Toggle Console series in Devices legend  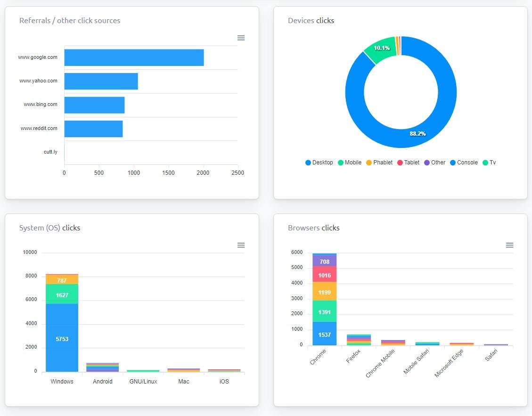(464, 163)
